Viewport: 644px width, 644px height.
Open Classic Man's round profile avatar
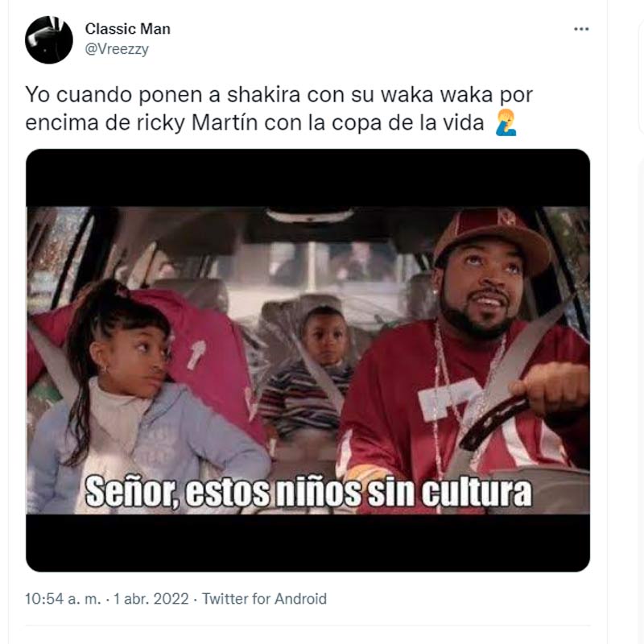(x=49, y=39)
